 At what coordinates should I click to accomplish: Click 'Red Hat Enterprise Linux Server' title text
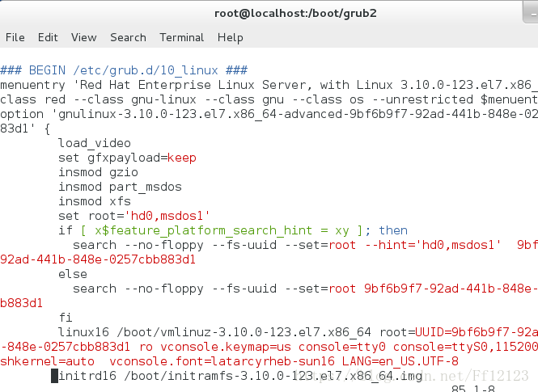[x=193, y=85]
